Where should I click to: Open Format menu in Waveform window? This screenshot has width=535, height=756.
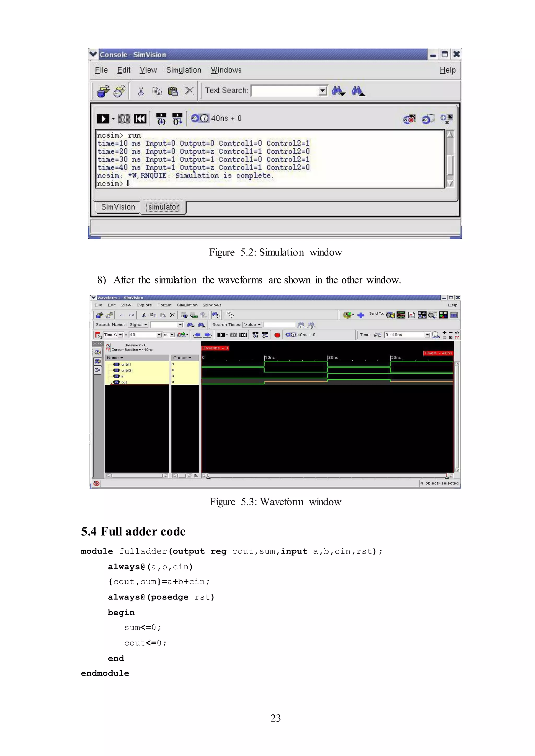pos(164,305)
